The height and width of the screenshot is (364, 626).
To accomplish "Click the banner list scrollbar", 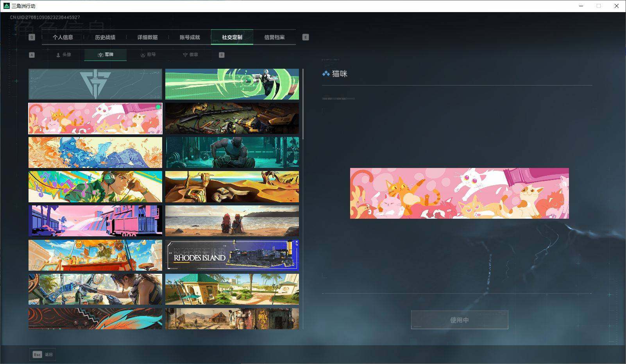I will pyautogui.click(x=303, y=103).
